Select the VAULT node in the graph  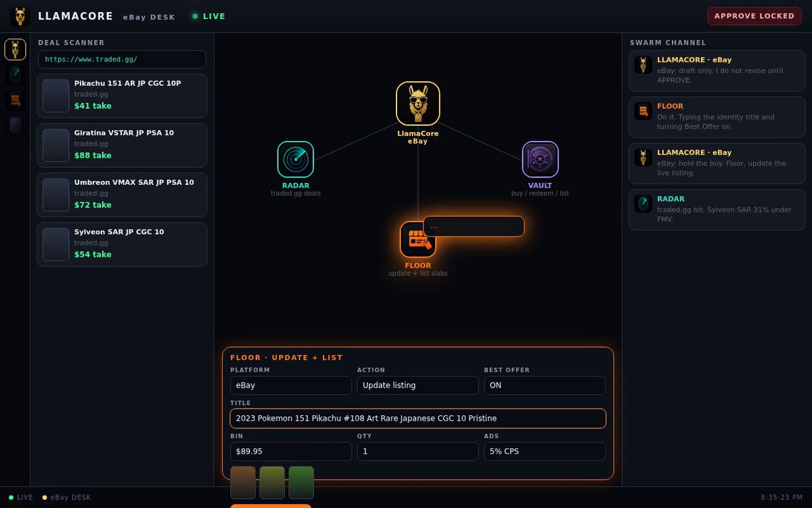540,159
